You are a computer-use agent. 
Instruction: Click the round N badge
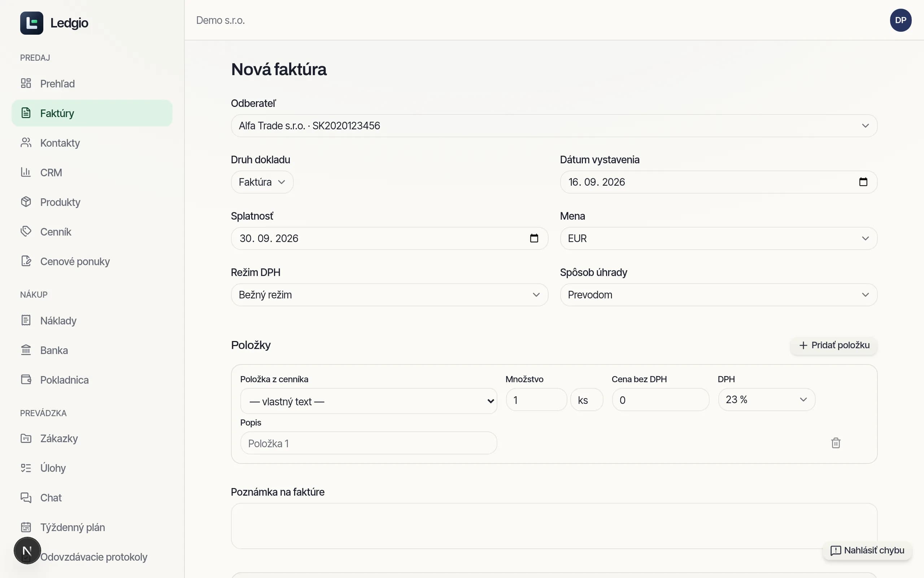pyautogui.click(x=27, y=551)
